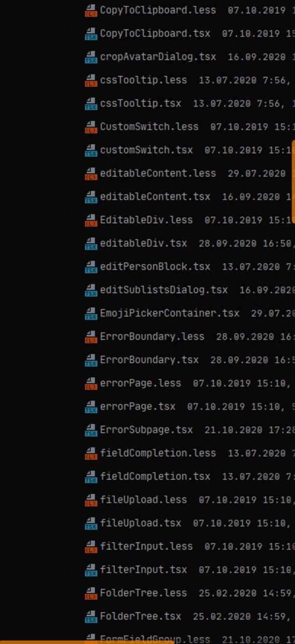Select editableContent.tsx in the file list
The width and height of the screenshot is (295, 644).
[x=155, y=196]
